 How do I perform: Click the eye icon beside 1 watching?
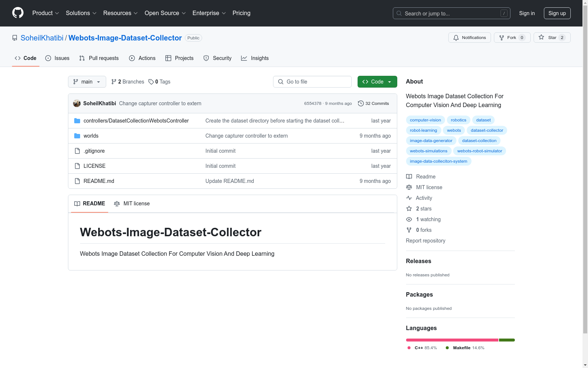click(x=409, y=219)
